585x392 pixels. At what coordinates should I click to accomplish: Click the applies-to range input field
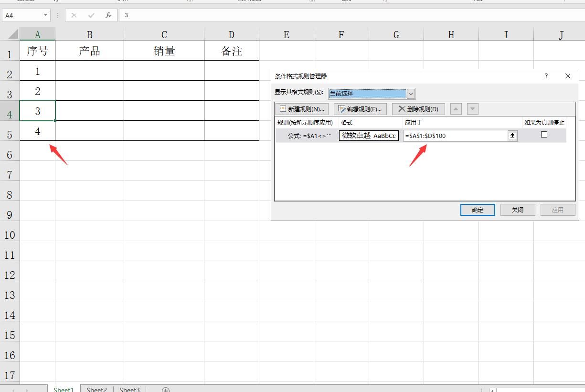[455, 136]
